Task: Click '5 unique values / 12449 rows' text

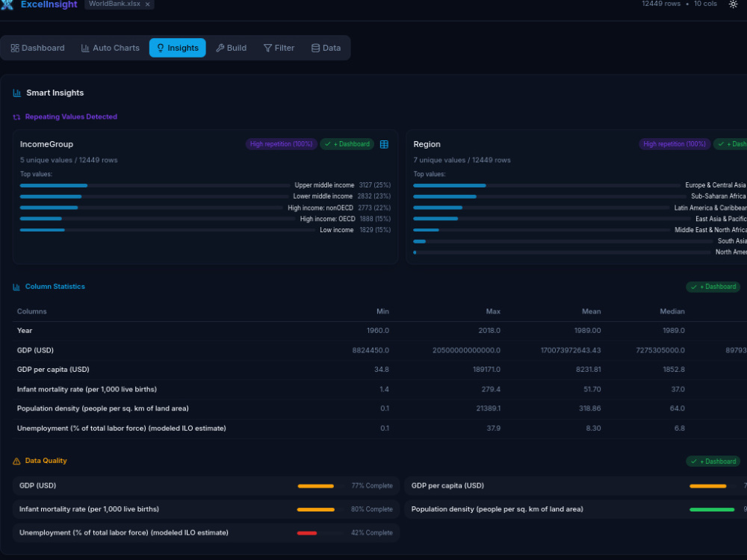Action: click(69, 161)
